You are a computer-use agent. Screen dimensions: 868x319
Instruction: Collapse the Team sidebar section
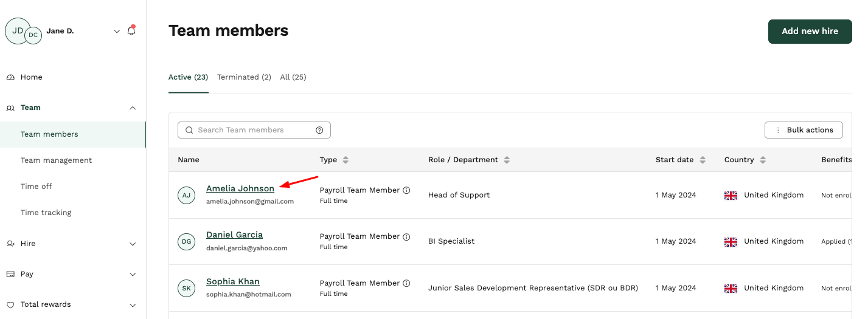(133, 108)
